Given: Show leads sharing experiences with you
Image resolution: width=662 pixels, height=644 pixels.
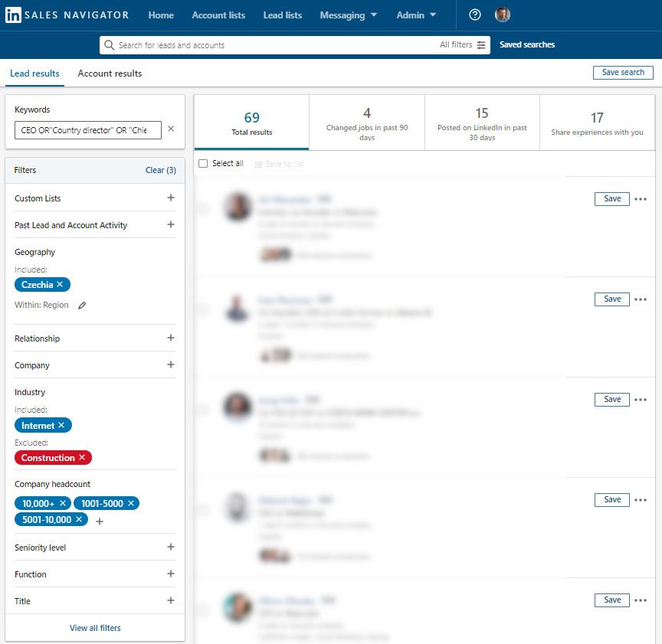Looking at the screenshot, I should coord(597,123).
